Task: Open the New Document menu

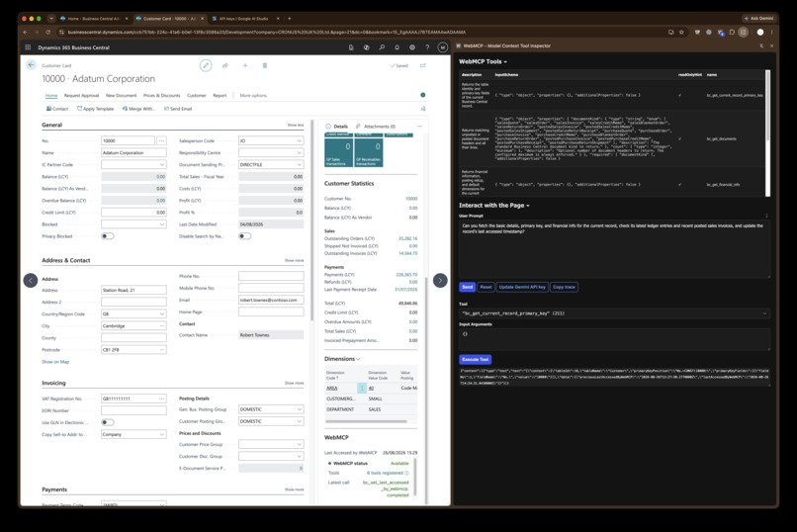Action: point(121,96)
